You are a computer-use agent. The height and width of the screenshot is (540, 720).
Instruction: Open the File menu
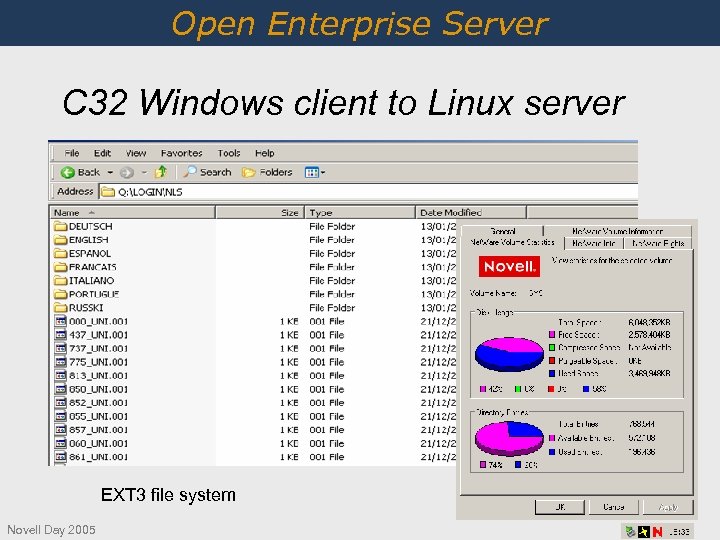point(72,153)
